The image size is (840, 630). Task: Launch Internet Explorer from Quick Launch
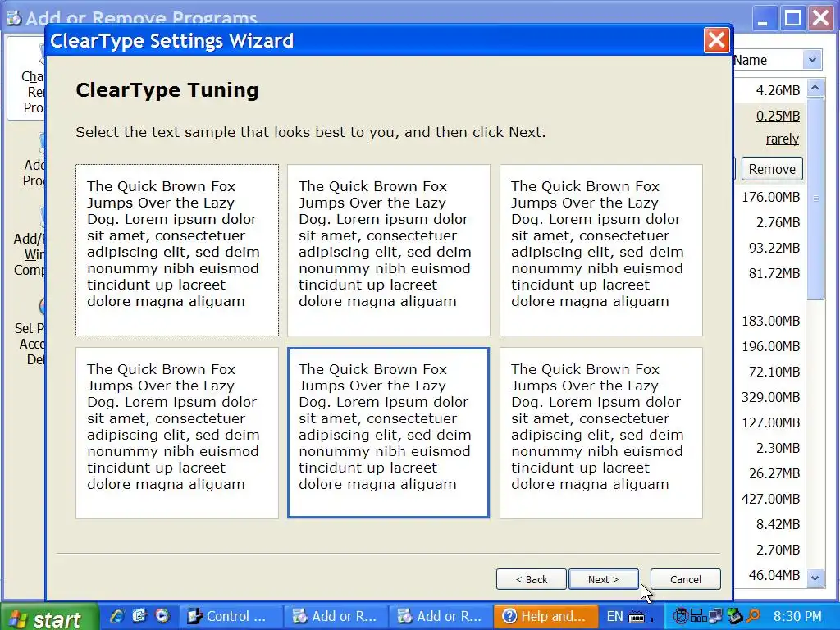(x=117, y=617)
